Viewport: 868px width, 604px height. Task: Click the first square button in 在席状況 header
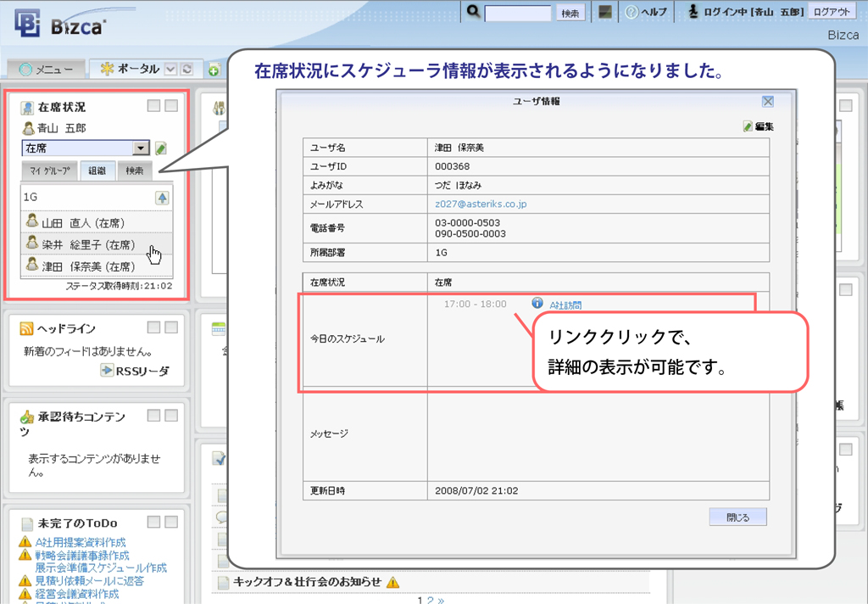tap(154, 105)
